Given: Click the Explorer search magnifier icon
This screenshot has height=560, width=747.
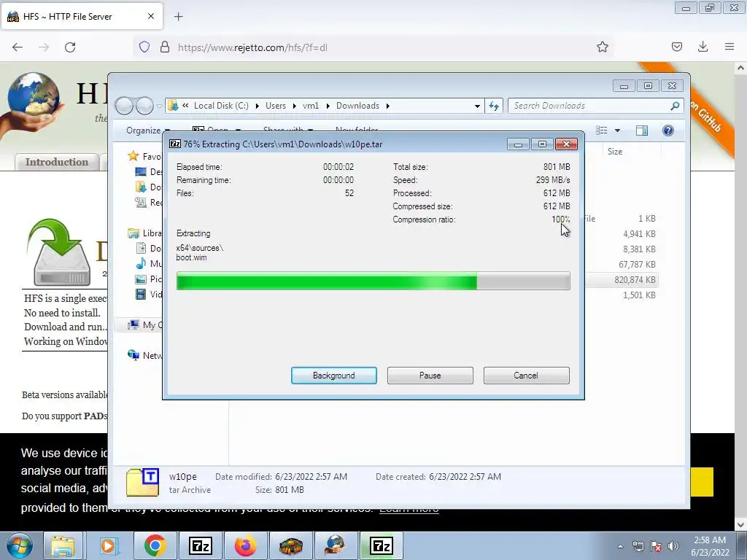Looking at the screenshot, I should 675,106.
